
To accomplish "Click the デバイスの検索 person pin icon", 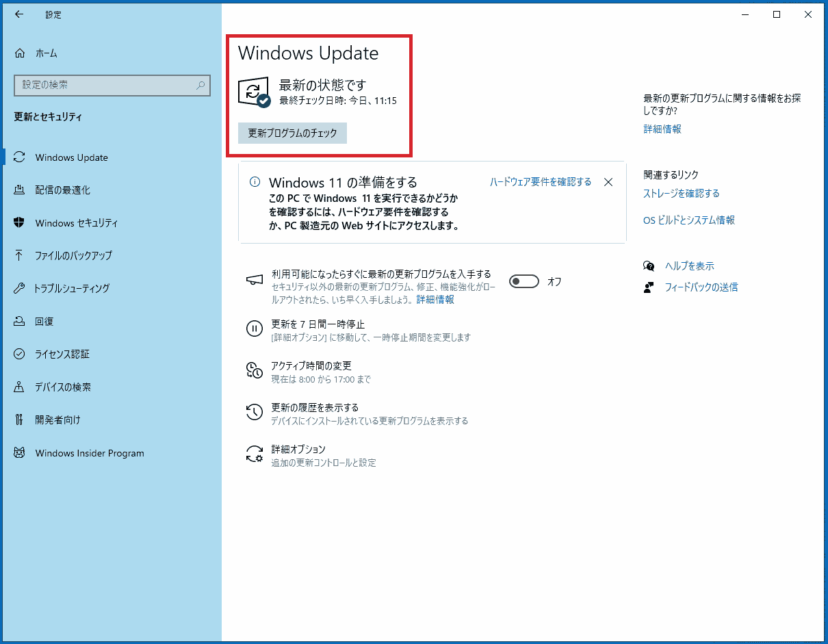I will 20,387.
